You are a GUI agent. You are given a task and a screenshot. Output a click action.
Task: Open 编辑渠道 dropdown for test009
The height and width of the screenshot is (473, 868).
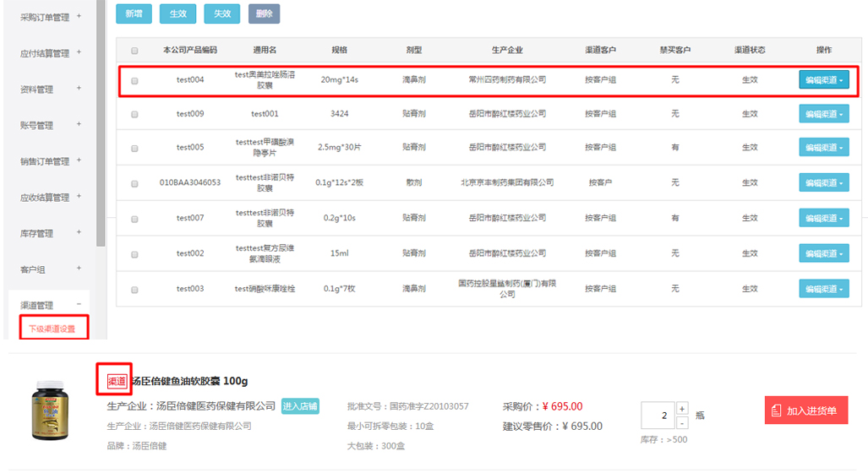point(824,114)
